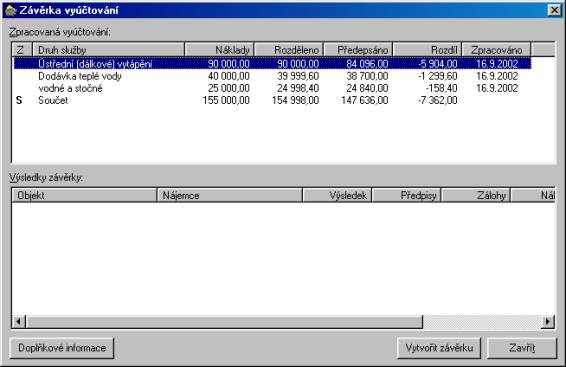This screenshot has width=566, height=367.
Task: Click the 25 000,00 cost value
Action: (228, 88)
